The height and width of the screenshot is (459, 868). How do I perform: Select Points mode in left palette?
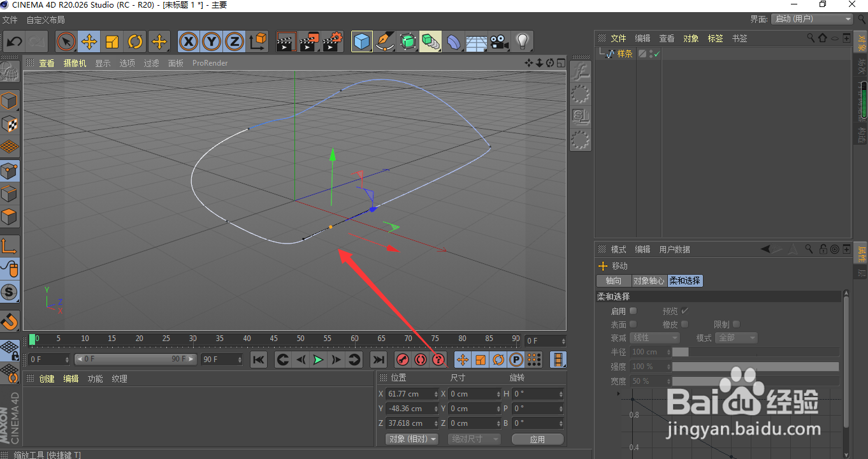(10, 171)
